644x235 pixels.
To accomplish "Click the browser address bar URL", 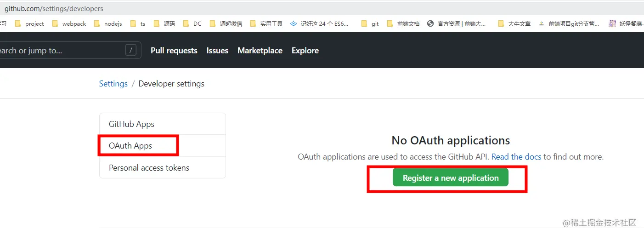I will [54, 9].
